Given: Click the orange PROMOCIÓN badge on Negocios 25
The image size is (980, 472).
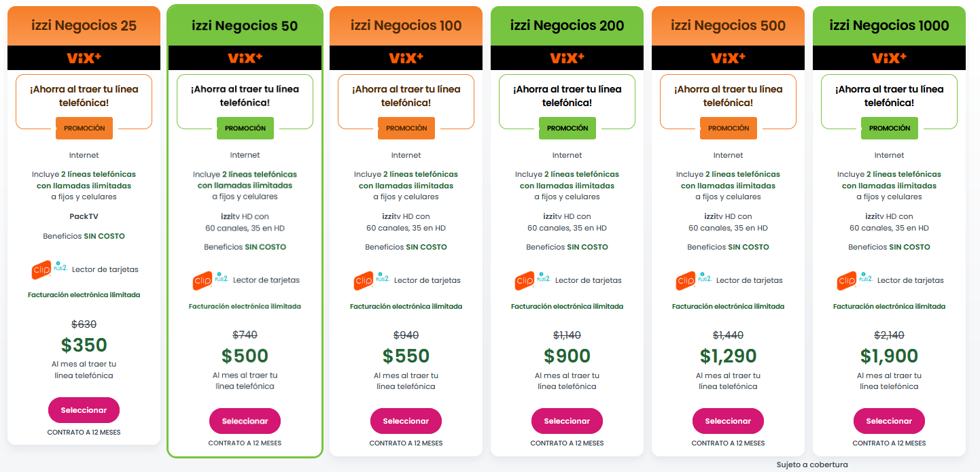Looking at the screenshot, I should coord(84,128).
